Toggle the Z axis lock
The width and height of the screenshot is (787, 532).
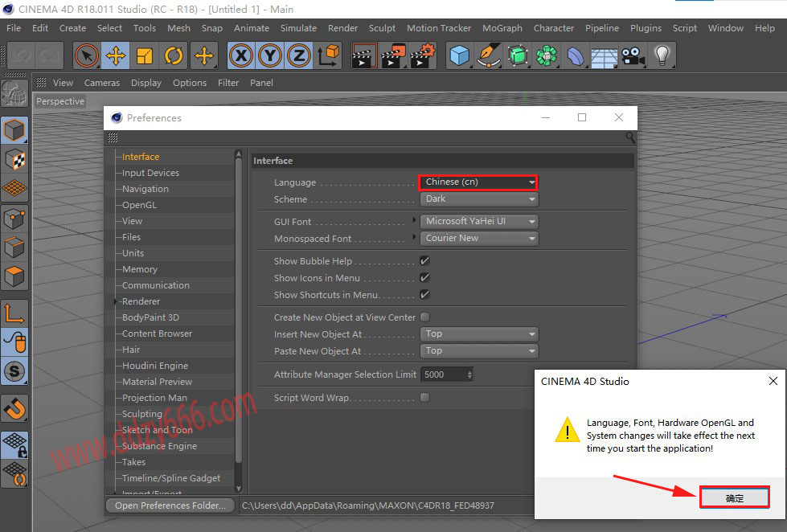pyautogui.click(x=299, y=55)
